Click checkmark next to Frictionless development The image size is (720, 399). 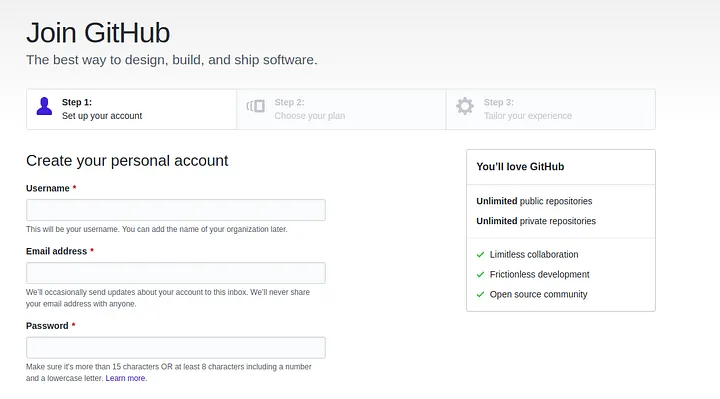pos(480,275)
